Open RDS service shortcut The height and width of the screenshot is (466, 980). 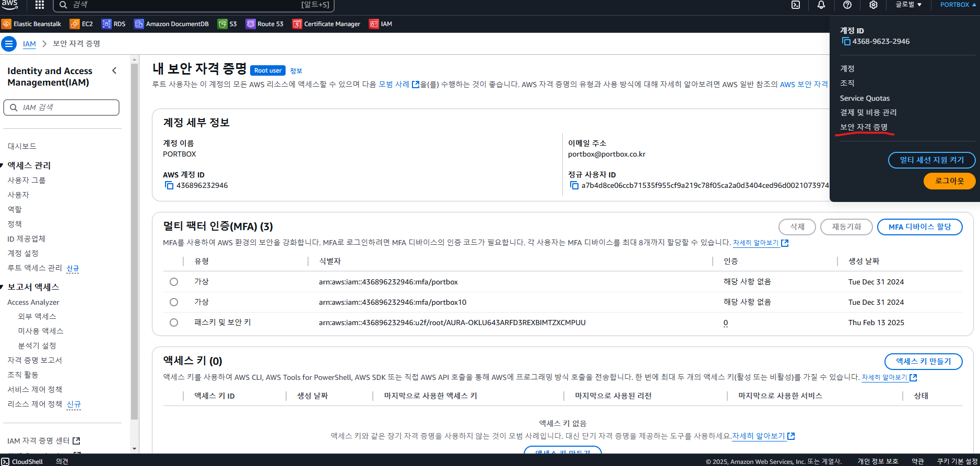[114, 24]
